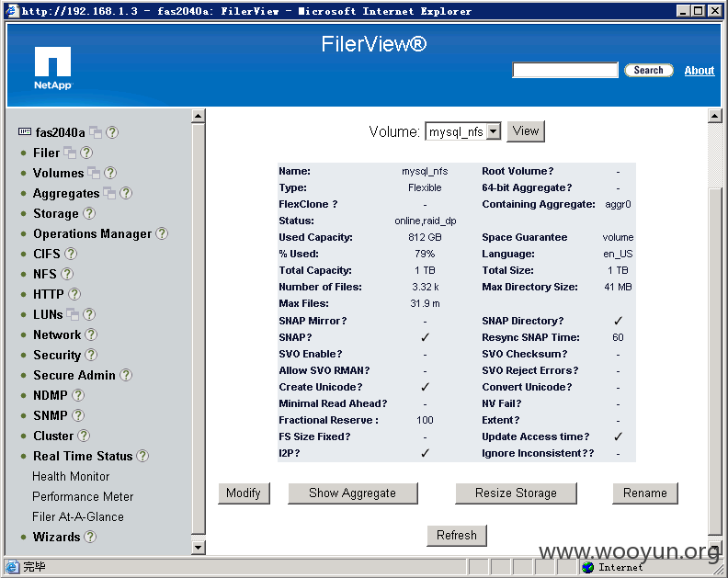728x578 pixels.
Task: Open the Wizards menu section
Action: click(x=57, y=538)
